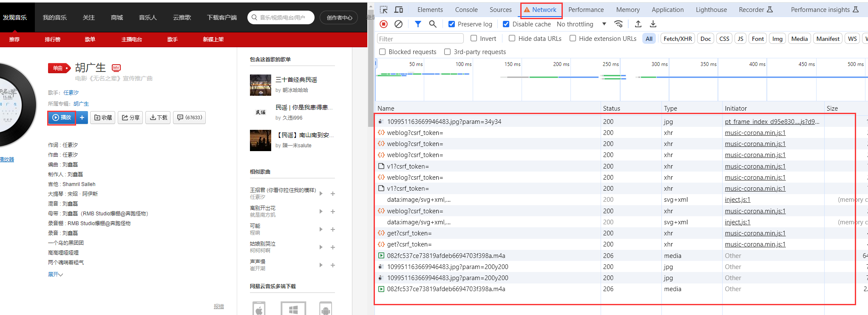Open the 创作者中心 button
The height and width of the screenshot is (315, 868).
pyautogui.click(x=339, y=17)
